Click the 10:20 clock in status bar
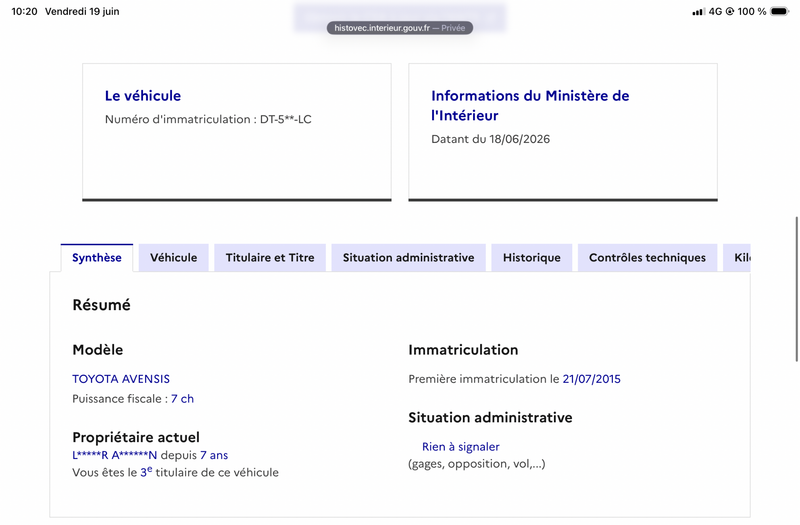The image size is (800, 525). coord(24,11)
